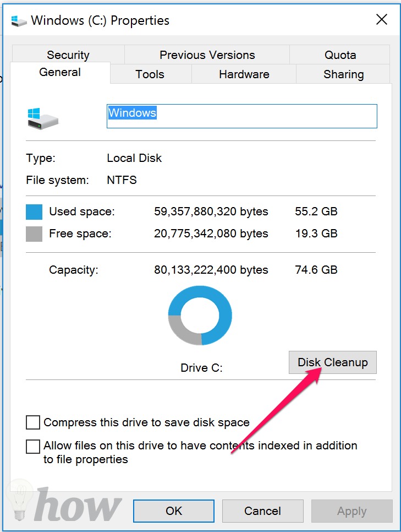Image resolution: width=401 pixels, height=532 pixels.
Task: Click the Windows (C:) Properties title text
Action: 100,21
